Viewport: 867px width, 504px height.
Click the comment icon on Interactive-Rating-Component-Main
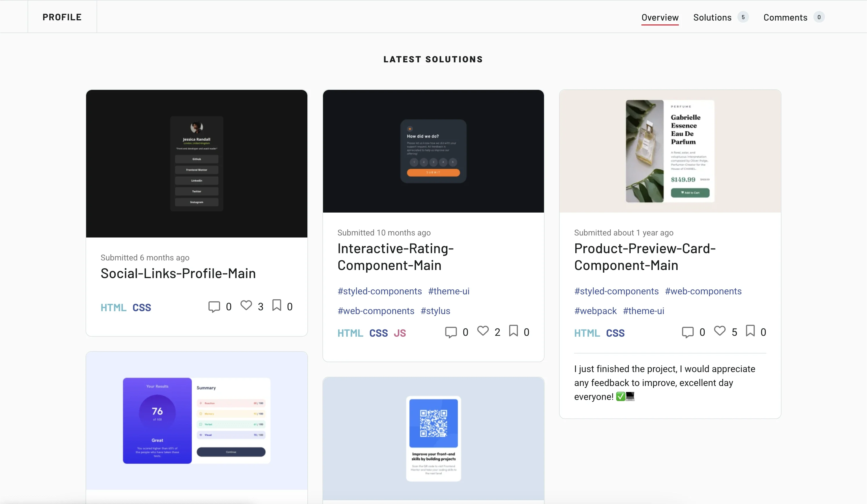[451, 332]
